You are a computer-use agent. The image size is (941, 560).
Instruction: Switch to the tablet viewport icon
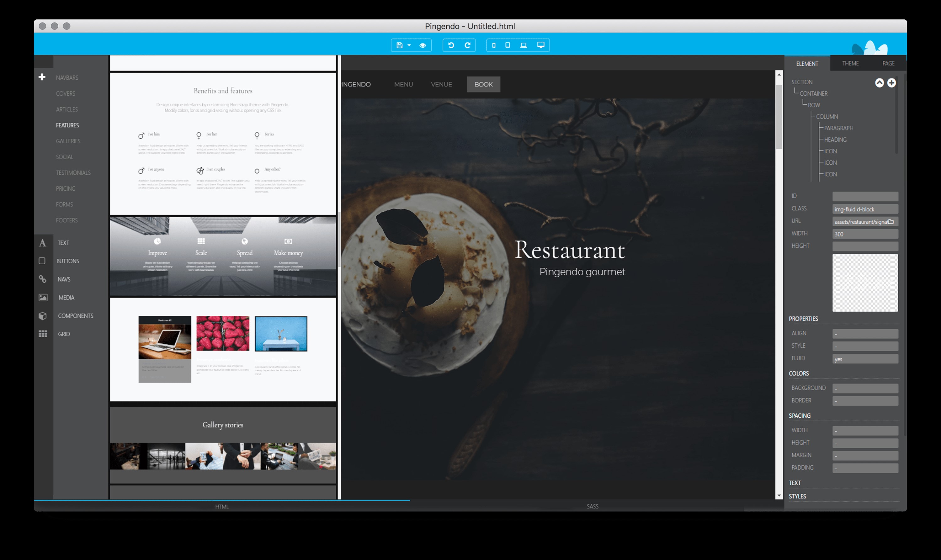(x=508, y=45)
